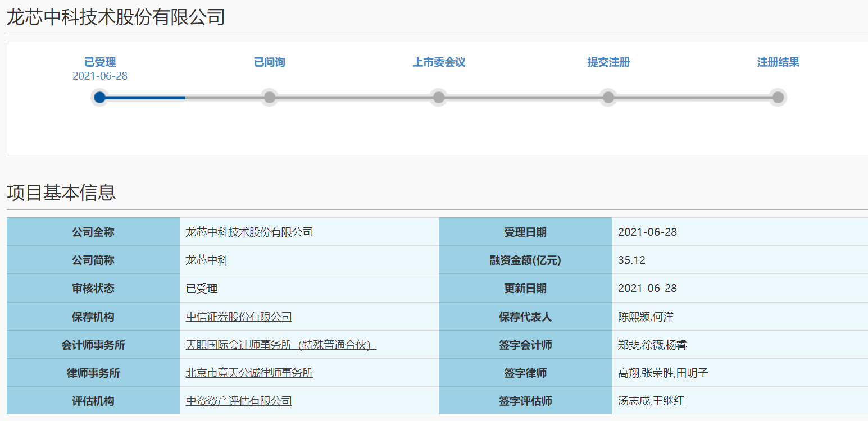This screenshot has height=421, width=868.
Task: Select the 注册结果 stage label
Action: coord(778,62)
